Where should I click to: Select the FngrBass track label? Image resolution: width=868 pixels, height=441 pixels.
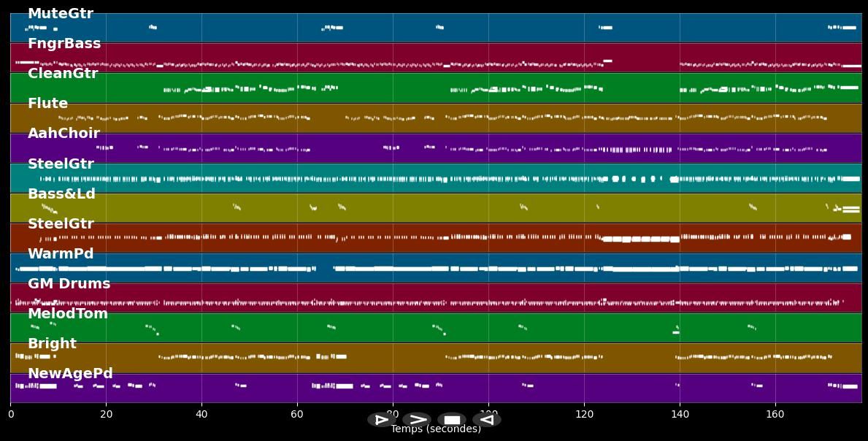[64, 44]
